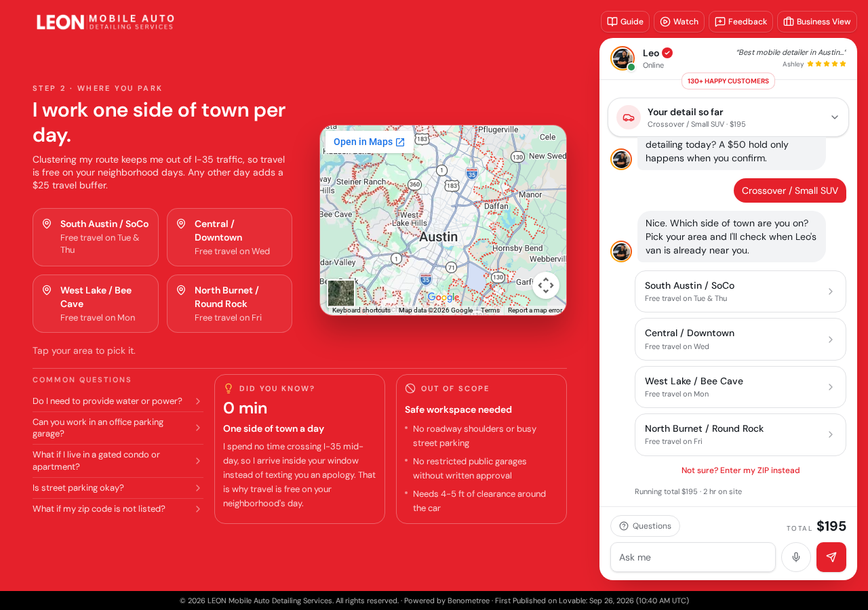
Task: Expand the office parking garage question
Action: (x=118, y=428)
